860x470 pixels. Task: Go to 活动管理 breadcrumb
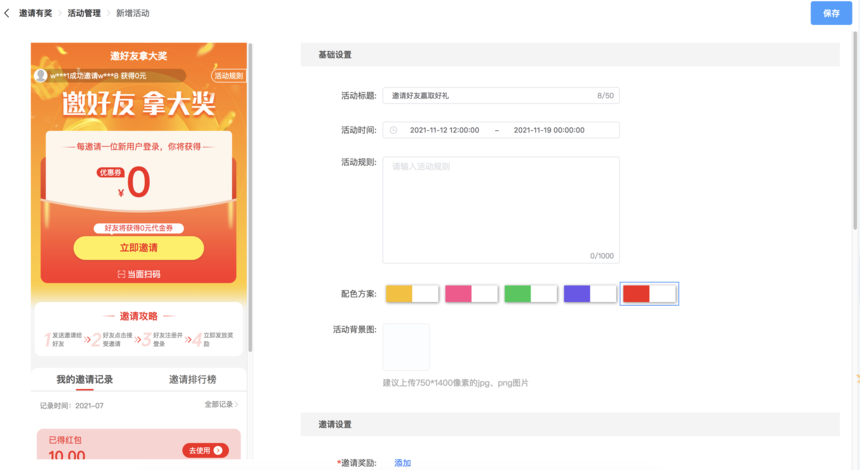[x=84, y=13]
